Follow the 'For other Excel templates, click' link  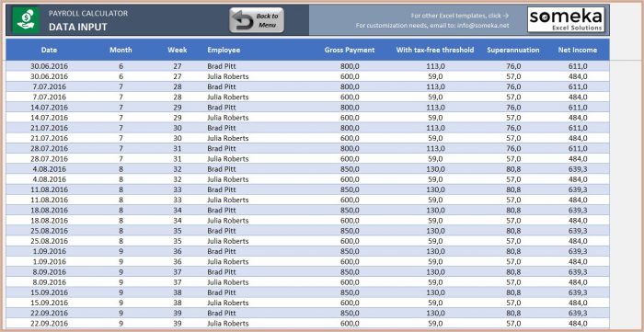coord(460,16)
